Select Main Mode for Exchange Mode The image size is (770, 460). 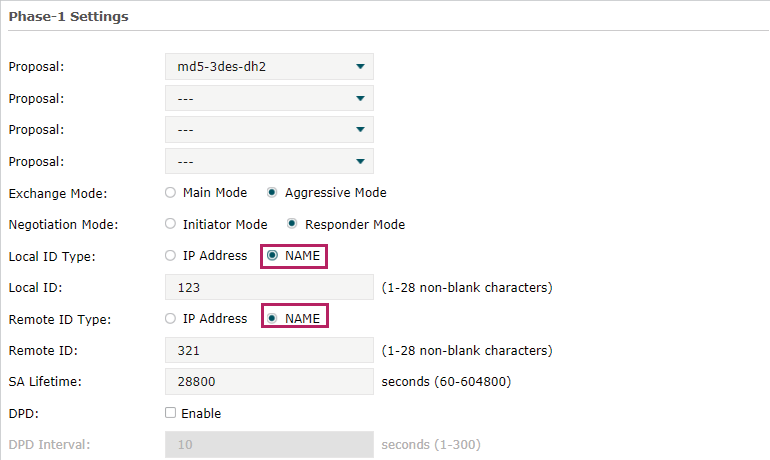click(171, 193)
